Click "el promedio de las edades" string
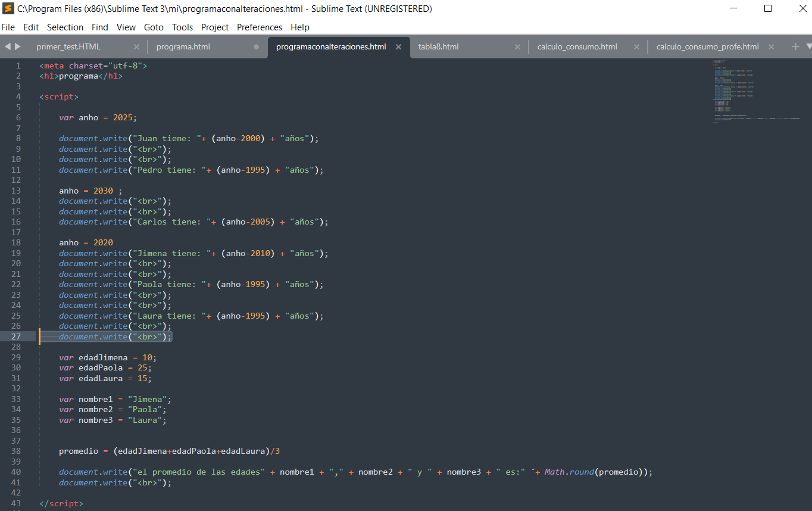 (x=199, y=472)
